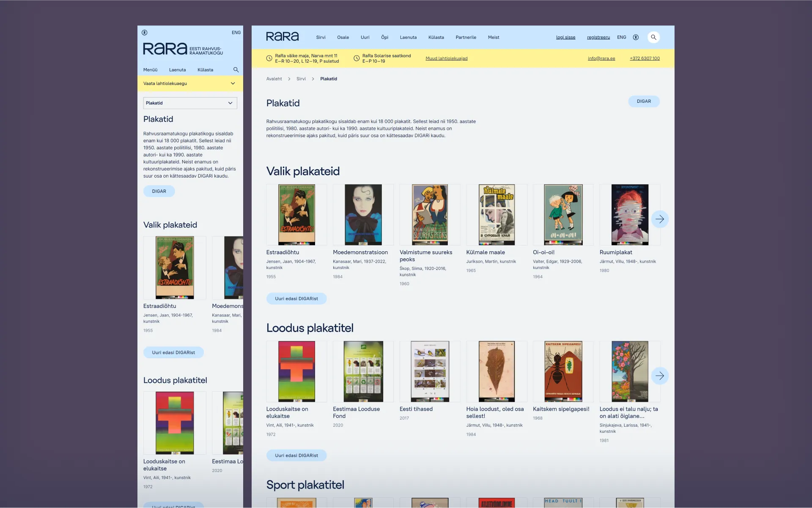
Task: Click the DIGAR button near Plakatid heading
Action: (x=644, y=101)
